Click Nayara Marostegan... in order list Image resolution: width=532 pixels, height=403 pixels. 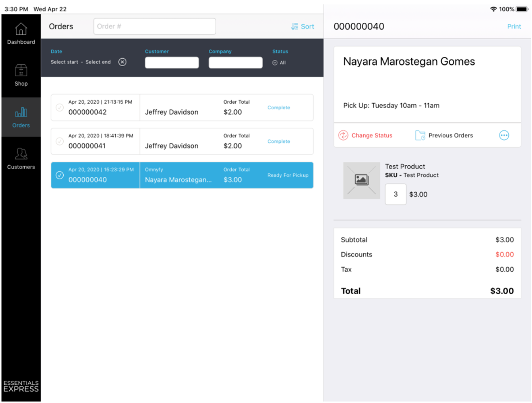pyautogui.click(x=178, y=180)
